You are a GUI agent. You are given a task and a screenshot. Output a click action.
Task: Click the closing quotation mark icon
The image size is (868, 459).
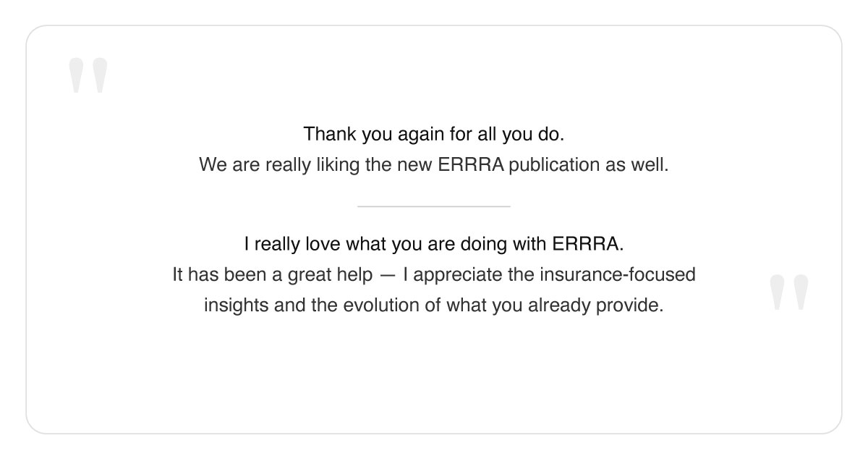coord(788,292)
